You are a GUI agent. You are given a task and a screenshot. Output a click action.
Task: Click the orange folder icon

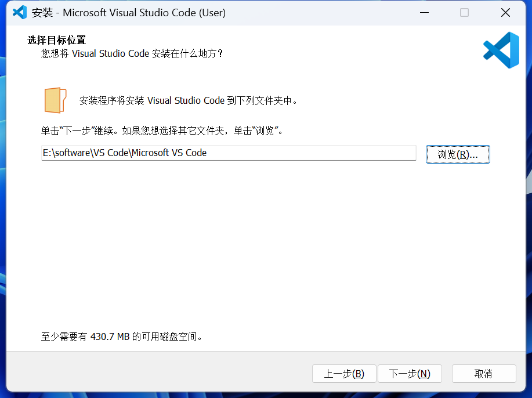pos(55,100)
